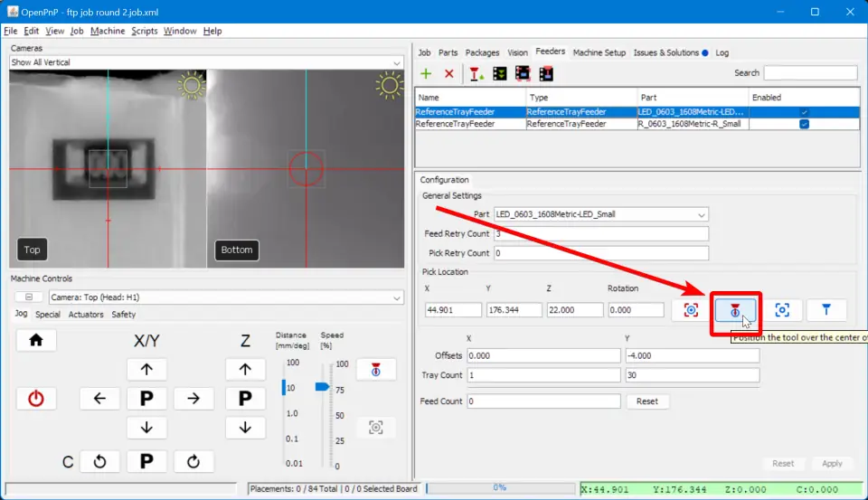Rotate C axis clockwise

[193, 462]
